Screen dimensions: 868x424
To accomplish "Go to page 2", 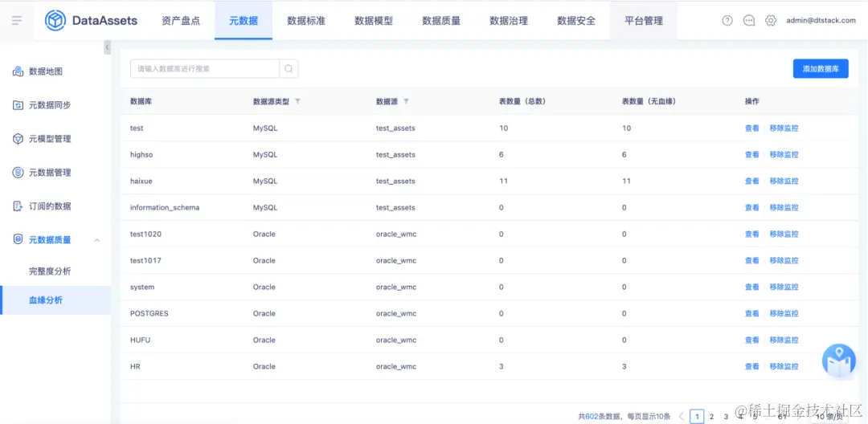I will tap(711, 417).
